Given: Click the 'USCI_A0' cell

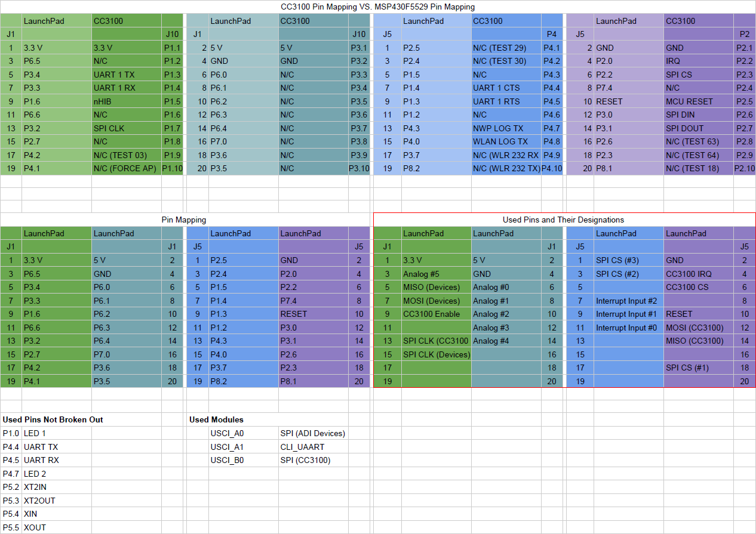Looking at the screenshot, I should (244, 433).
